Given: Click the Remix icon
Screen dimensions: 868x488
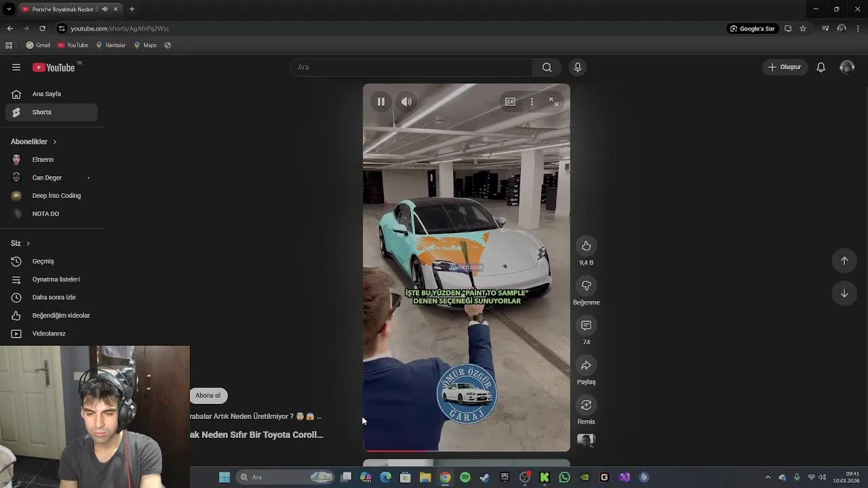Looking at the screenshot, I should point(586,405).
